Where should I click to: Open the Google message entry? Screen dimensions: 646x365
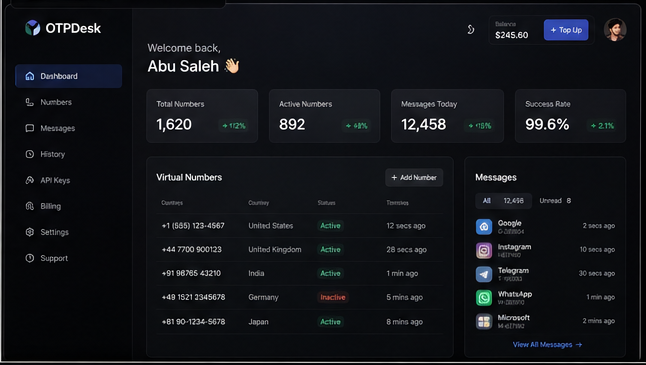(x=545, y=227)
